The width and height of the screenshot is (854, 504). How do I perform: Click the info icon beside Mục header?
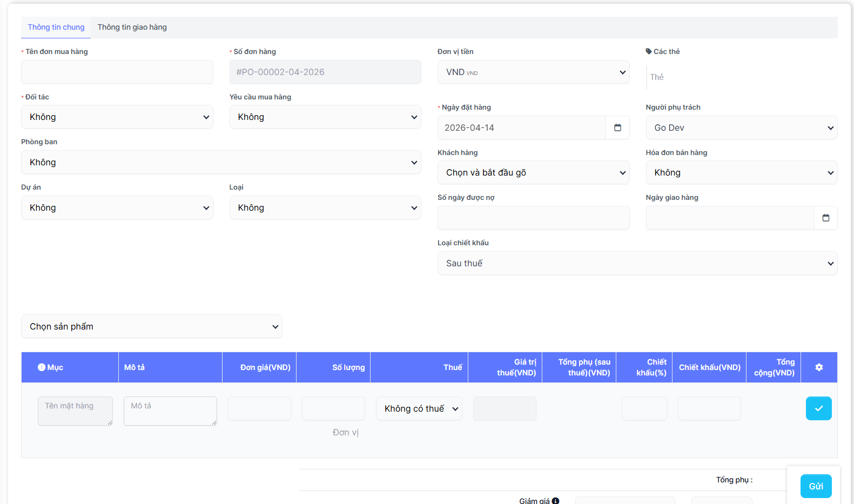pyautogui.click(x=42, y=367)
